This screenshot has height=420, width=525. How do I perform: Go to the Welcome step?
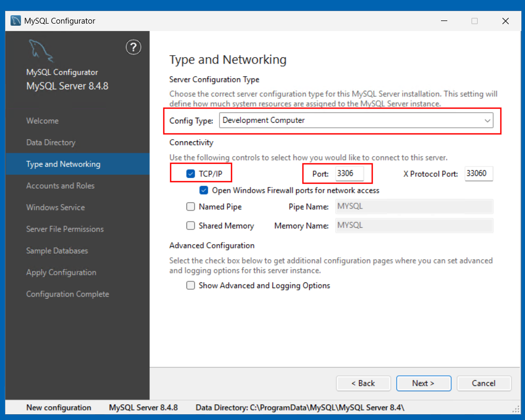click(x=78, y=121)
